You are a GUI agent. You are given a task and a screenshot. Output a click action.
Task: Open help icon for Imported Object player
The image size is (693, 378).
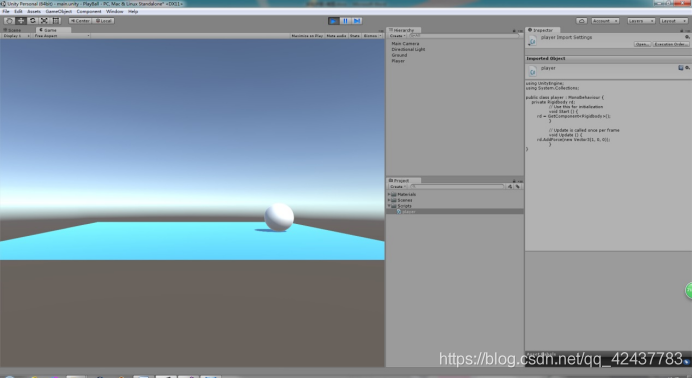(x=681, y=68)
